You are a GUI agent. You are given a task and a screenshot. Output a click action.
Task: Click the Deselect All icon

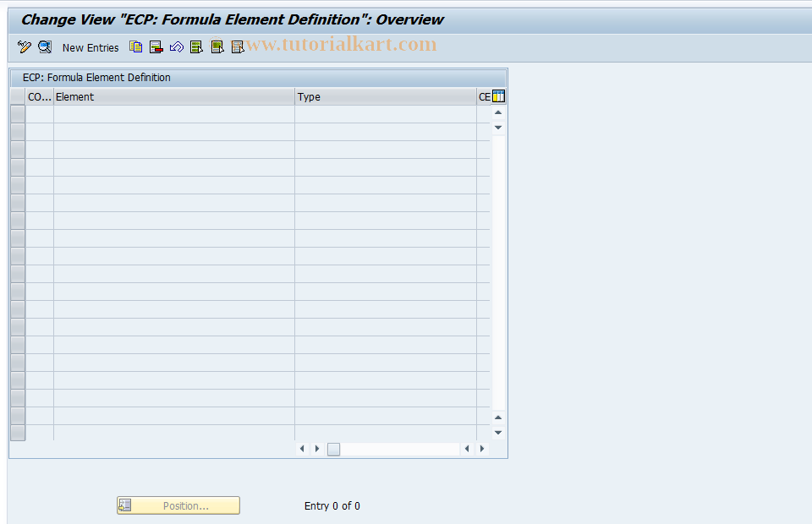coord(237,47)
